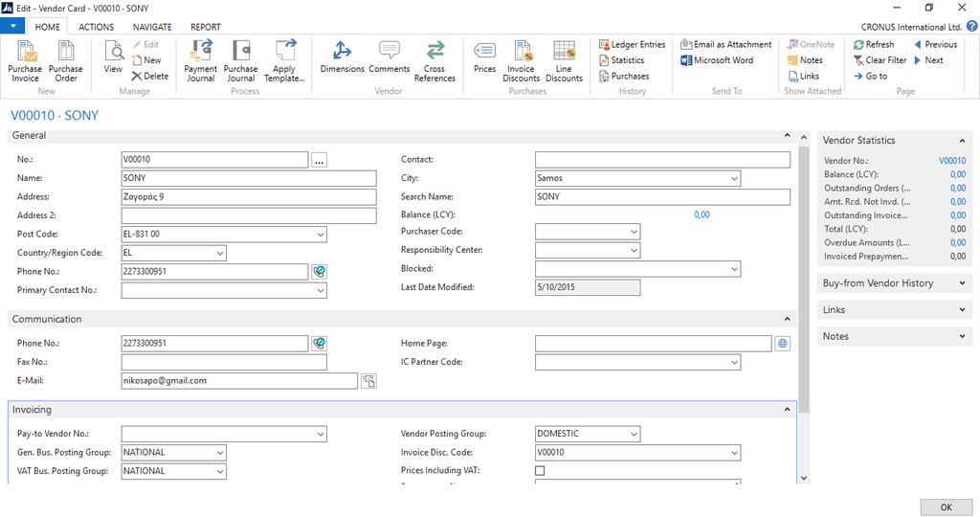The width and height of the screenshot is (980, 517).
Task: Click the View icon in Manage group
Action: coord(113,56)
